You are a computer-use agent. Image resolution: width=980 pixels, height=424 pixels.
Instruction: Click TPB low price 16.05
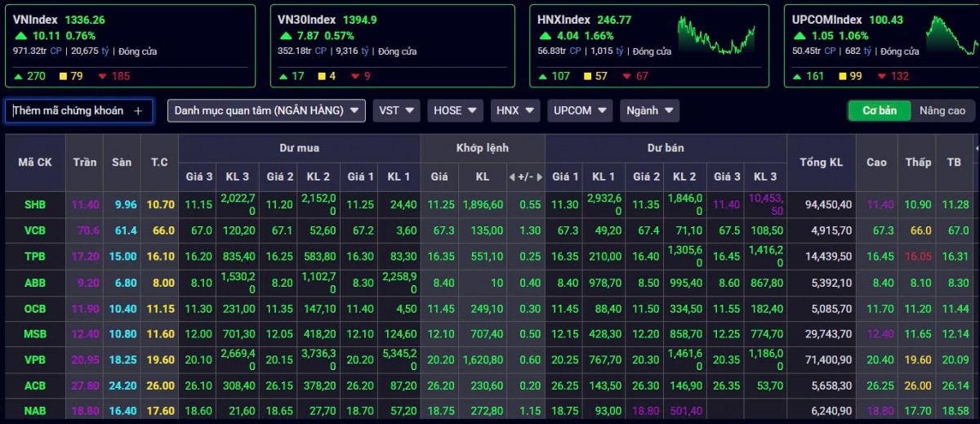pyautogui.click(x=918, y=257)
